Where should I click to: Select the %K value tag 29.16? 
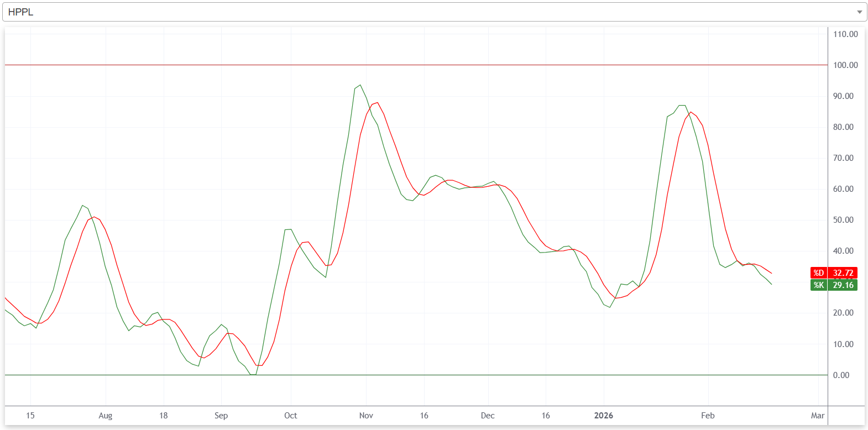[x=843, y=285]
